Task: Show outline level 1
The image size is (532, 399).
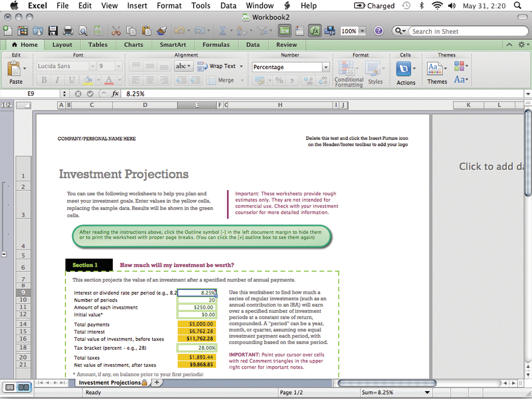Action: click(3, 105)
